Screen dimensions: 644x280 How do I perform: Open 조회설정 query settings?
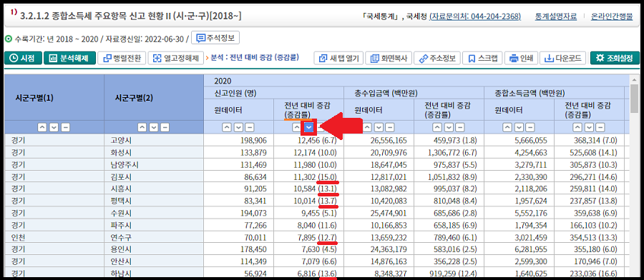click(615, 58)
